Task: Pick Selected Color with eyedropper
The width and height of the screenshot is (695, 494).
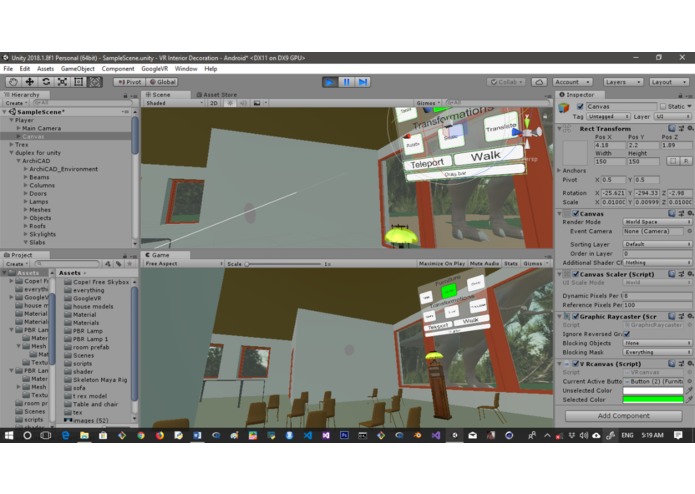Action: [x=689, y=400]
